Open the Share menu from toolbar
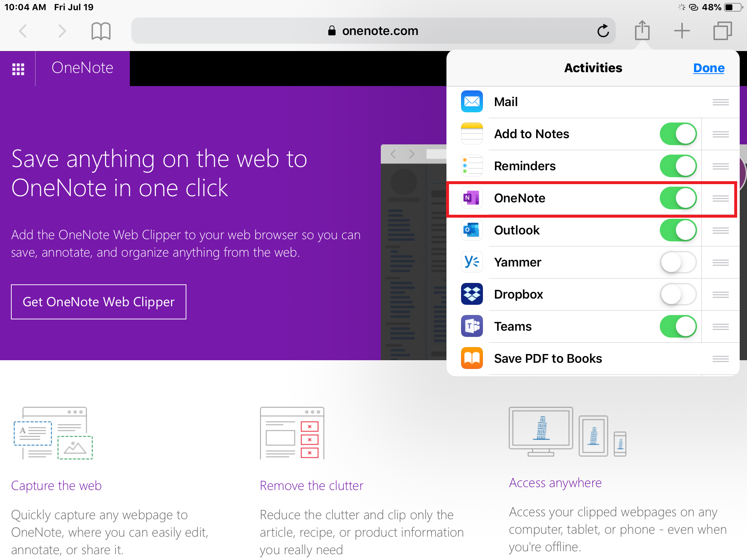The width and height of the screenshot is (747, 560). pyautogui.click(x=642, y=31)
